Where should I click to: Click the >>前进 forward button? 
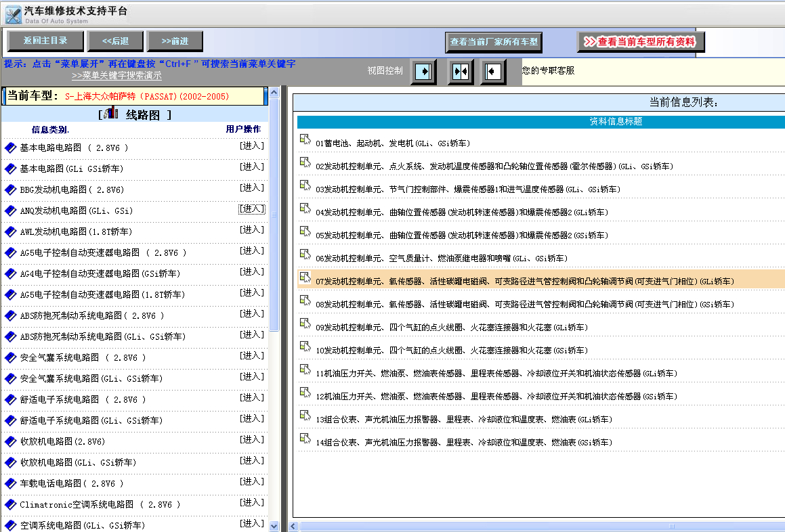175,41
